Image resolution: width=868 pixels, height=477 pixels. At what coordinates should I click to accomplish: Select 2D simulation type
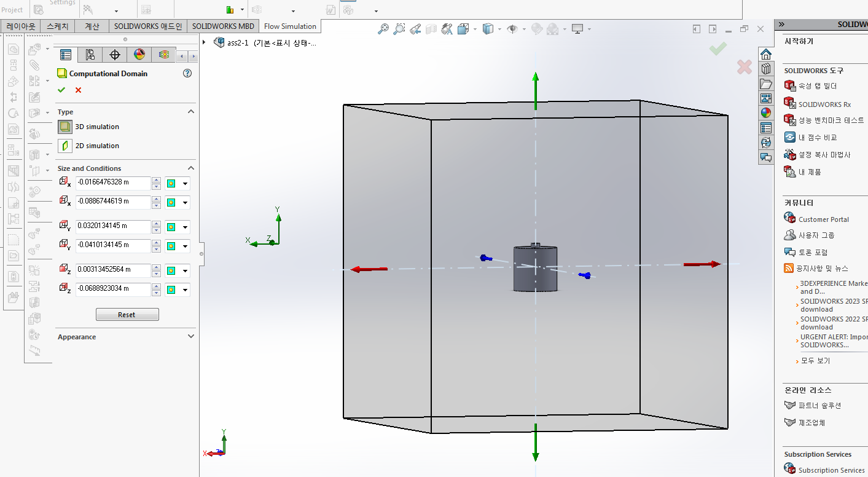(65, 146)
